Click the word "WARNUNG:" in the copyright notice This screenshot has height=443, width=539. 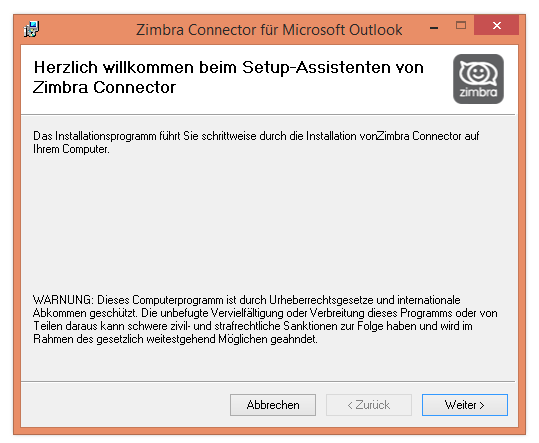pyautogui.click(x=63, y=300)
